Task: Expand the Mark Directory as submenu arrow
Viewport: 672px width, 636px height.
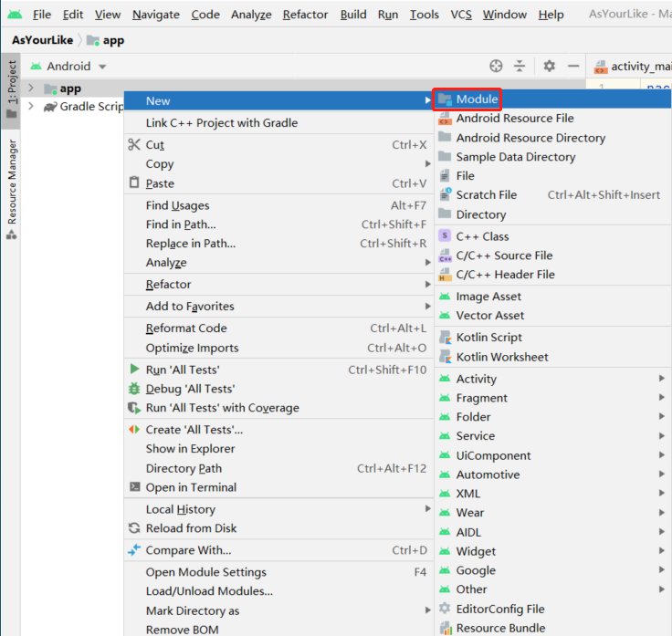Action: [x=427, y=610]
